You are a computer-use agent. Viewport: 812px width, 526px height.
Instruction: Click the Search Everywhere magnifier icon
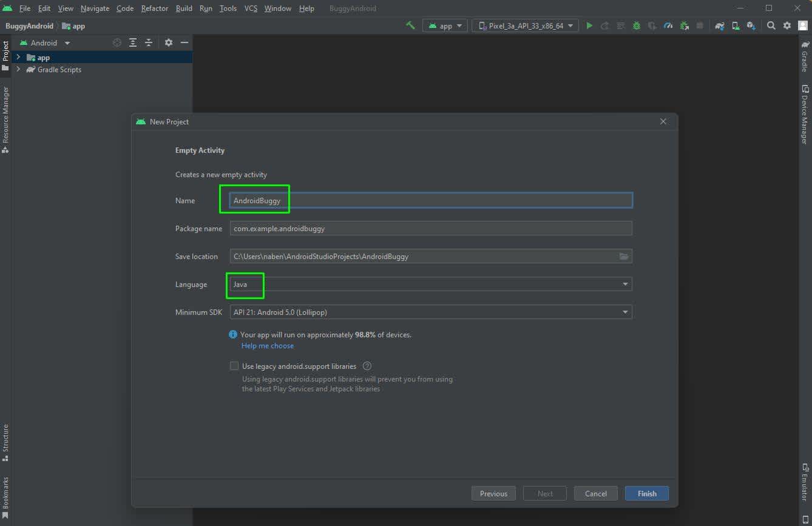771,25
